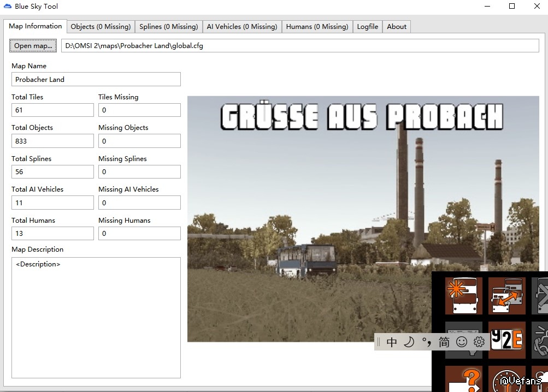This screenshot has height=392, width=548.
Task: Toggle Chinese input mode (中) in IME bar
Action: [x=392, y=342]
